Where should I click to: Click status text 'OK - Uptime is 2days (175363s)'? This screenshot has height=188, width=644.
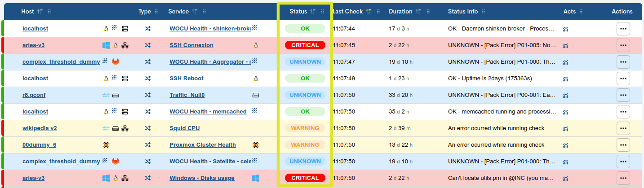(490, 78)
